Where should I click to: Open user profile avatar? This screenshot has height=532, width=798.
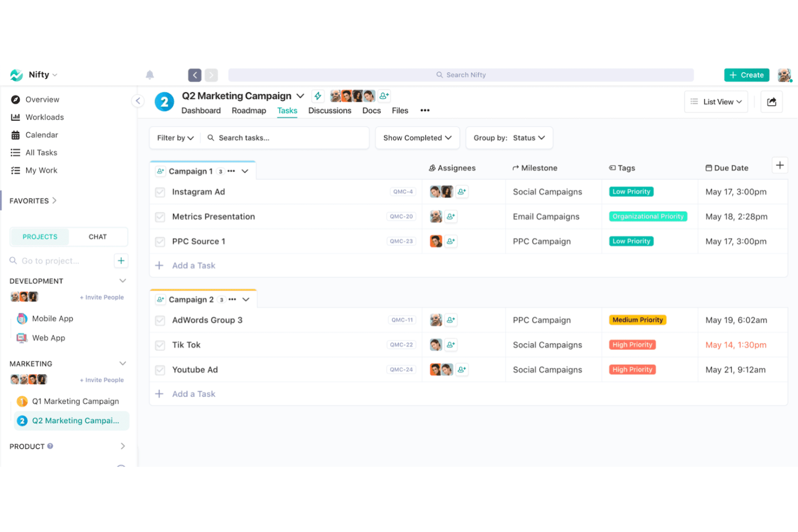click(785, 75)
